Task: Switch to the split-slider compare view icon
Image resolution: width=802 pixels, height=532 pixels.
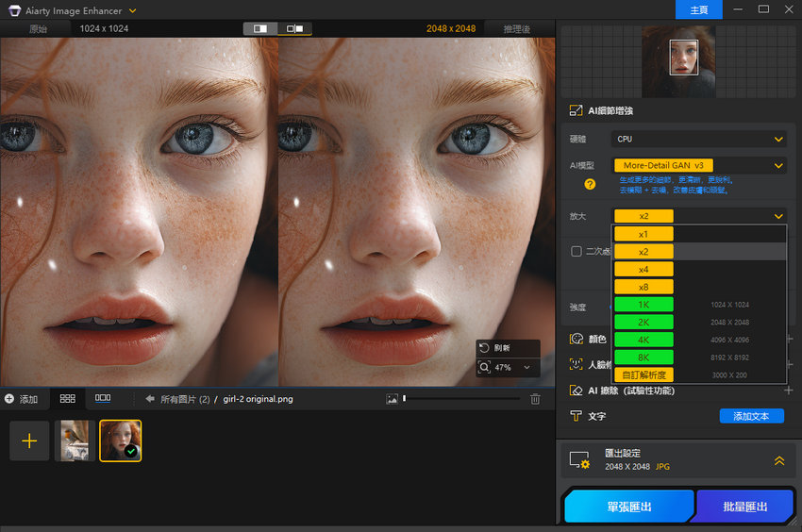Action: pyautogui.click(x=260, y=28)
